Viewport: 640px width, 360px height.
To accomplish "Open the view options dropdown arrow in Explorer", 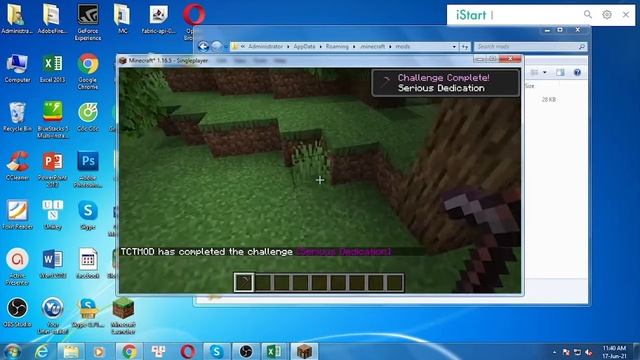I will tap(544, 72).
